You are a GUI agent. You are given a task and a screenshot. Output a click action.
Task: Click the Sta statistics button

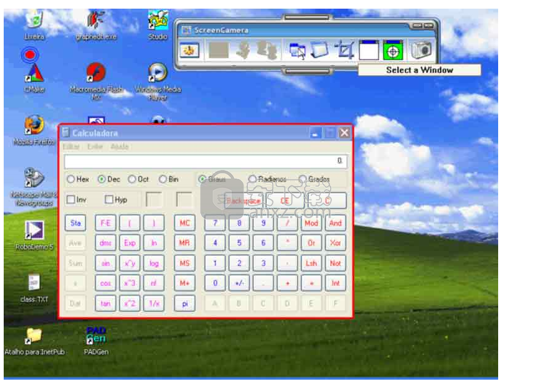pyautogui.click(x=75, y=223)
